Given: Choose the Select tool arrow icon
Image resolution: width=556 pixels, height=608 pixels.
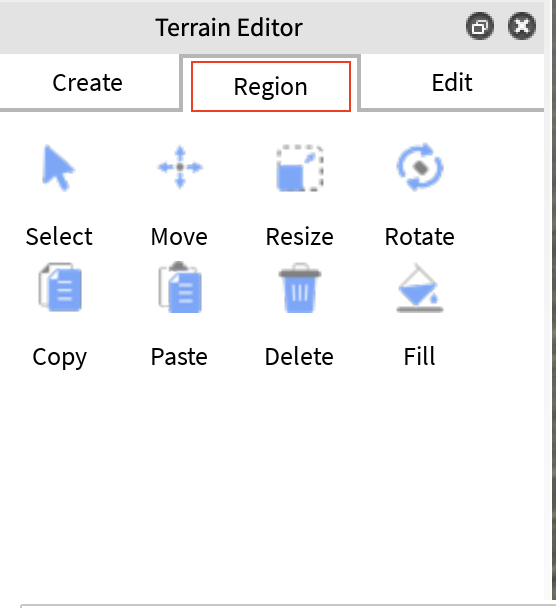Looking at the screenshot, I should coord(58,168).
